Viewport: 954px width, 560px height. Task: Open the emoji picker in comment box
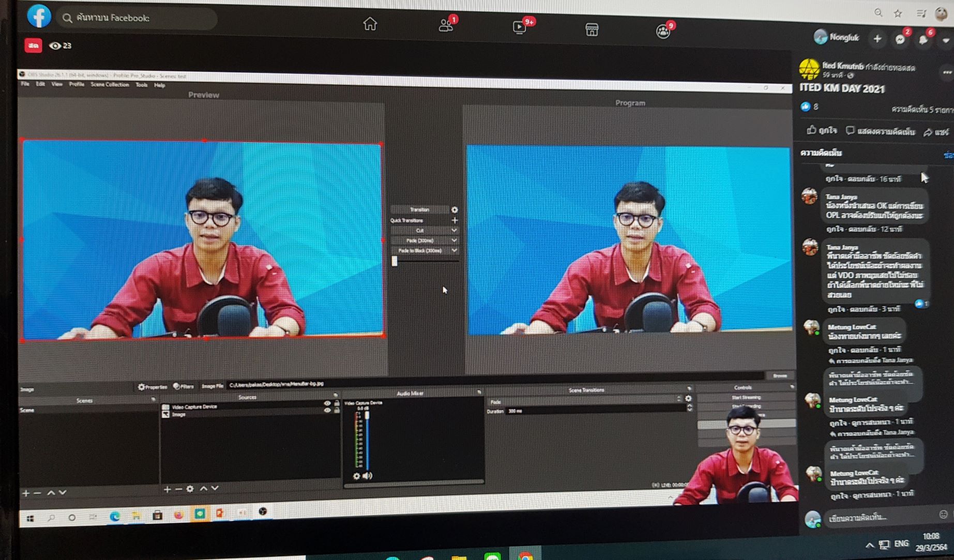[x=943, y=514]
